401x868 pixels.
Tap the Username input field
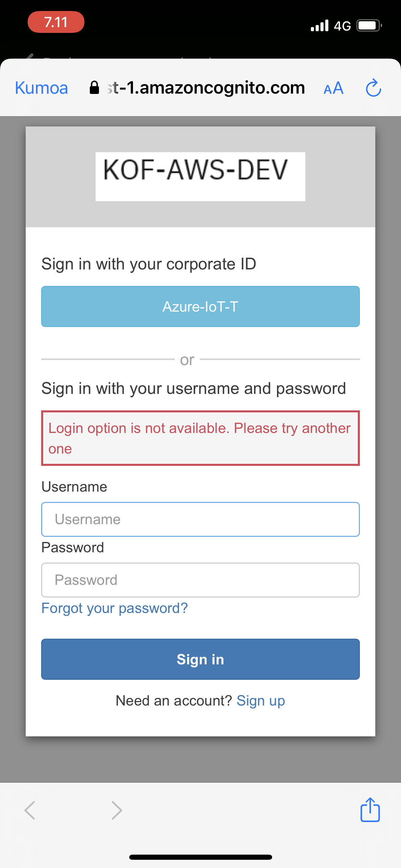[200, 519]
